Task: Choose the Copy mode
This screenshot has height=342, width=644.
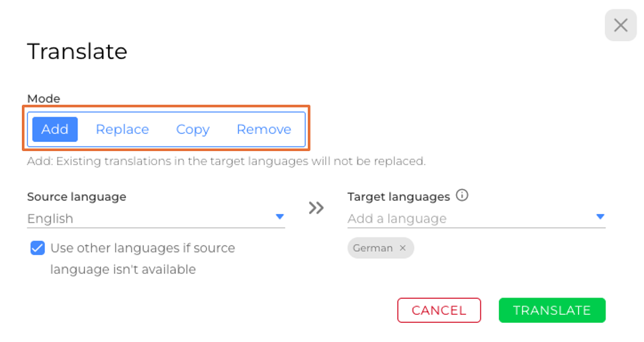Action: tap(193, 129)
